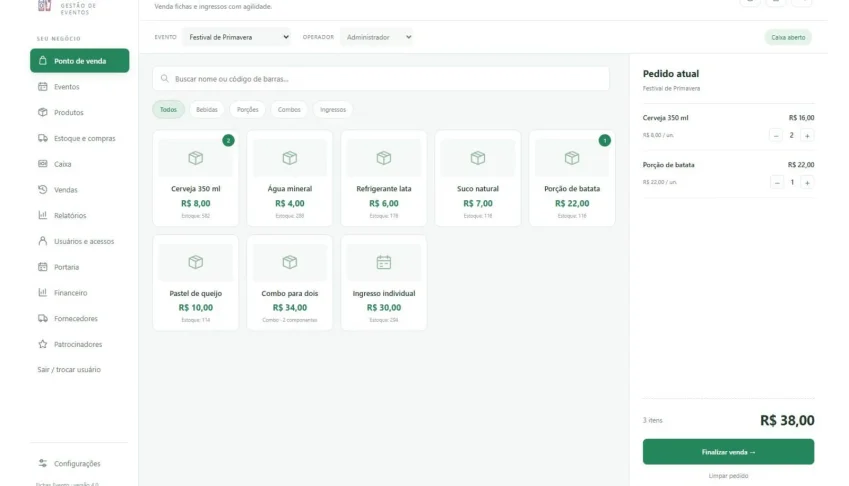Click the R$ 34,00 price on Combo
This screenshot has height=486, width=849.
(x=290, y=307)
